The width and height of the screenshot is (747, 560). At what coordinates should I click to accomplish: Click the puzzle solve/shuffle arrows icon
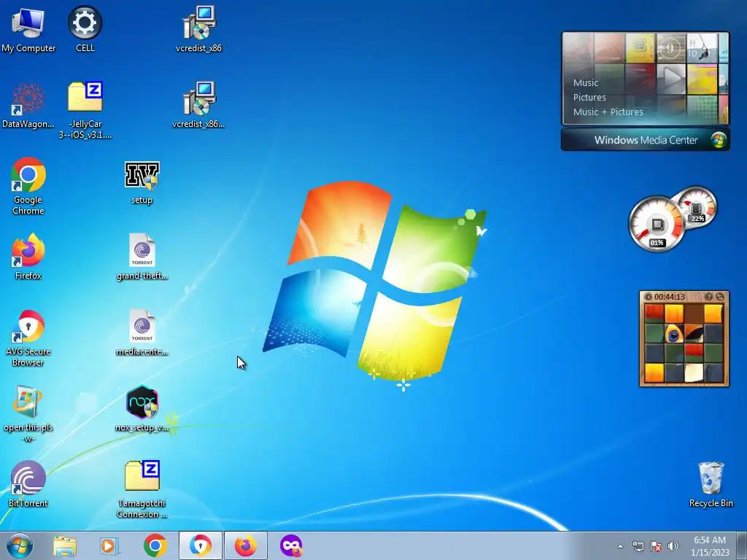click(720, 297)
